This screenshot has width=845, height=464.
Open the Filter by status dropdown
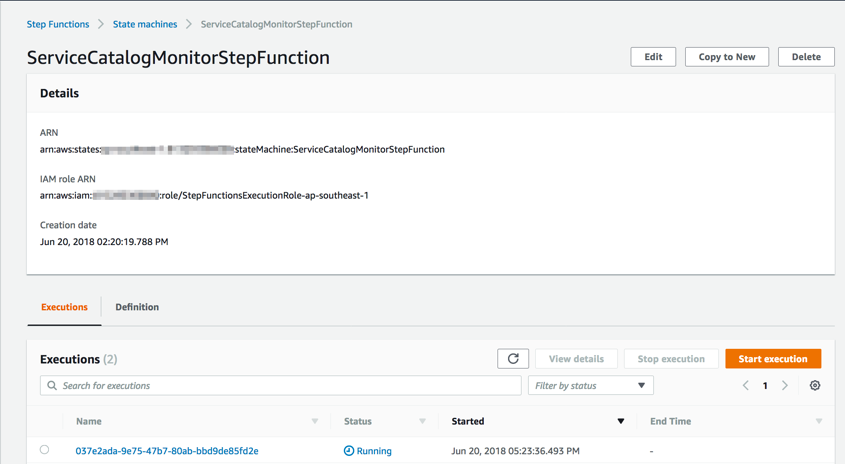tap(591, 385)
